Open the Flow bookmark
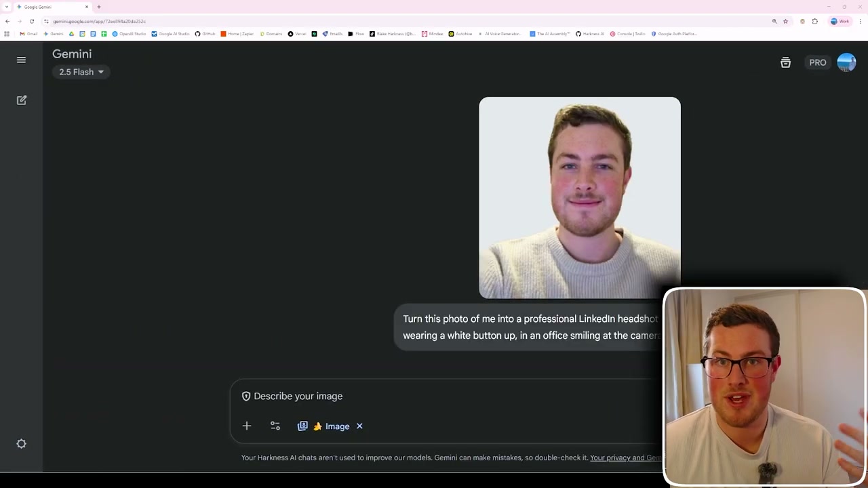Viewport: 868px width, 488px height. [357, 34]
